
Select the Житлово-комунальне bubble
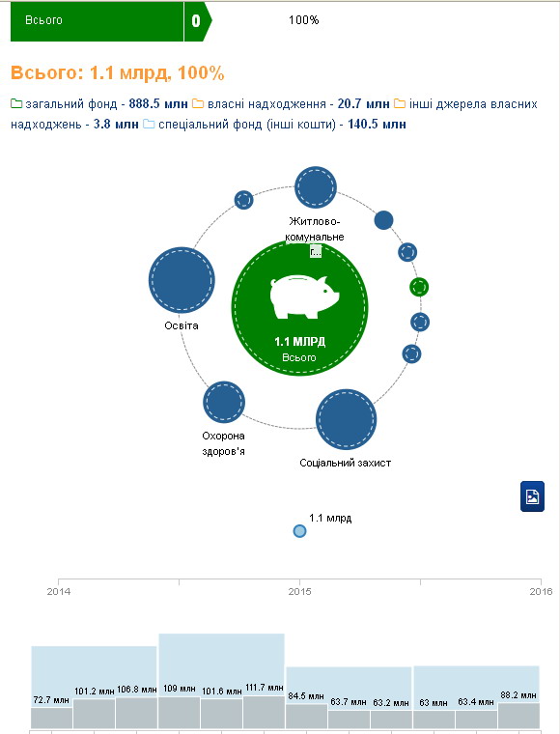coord(316,186)
